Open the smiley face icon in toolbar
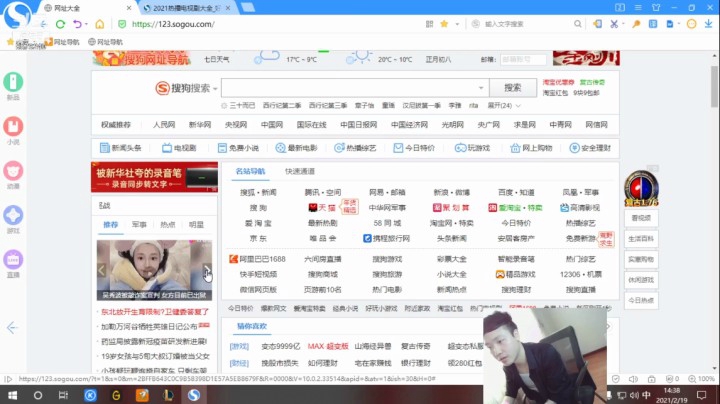This screenshot has width=720, height=404. [692, 24]
